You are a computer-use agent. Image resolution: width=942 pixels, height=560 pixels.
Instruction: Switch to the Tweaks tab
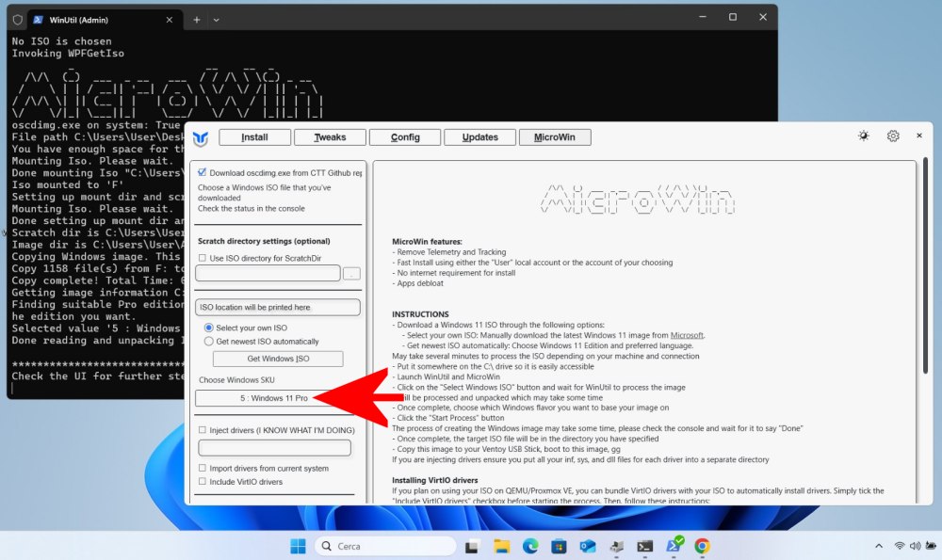[x=330, y=137]
